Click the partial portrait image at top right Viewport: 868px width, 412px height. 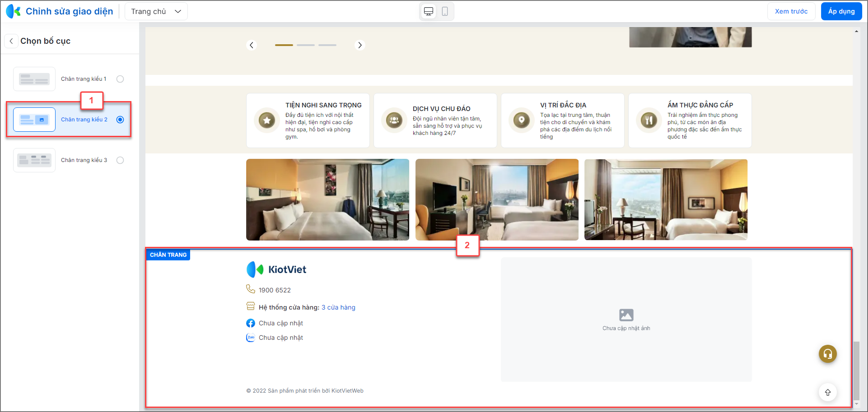click(691, 37)
